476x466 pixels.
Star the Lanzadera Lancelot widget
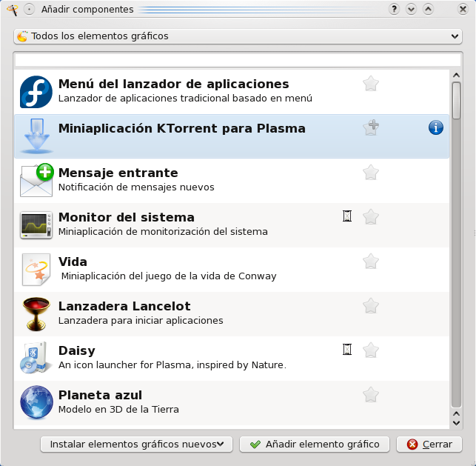371,305
